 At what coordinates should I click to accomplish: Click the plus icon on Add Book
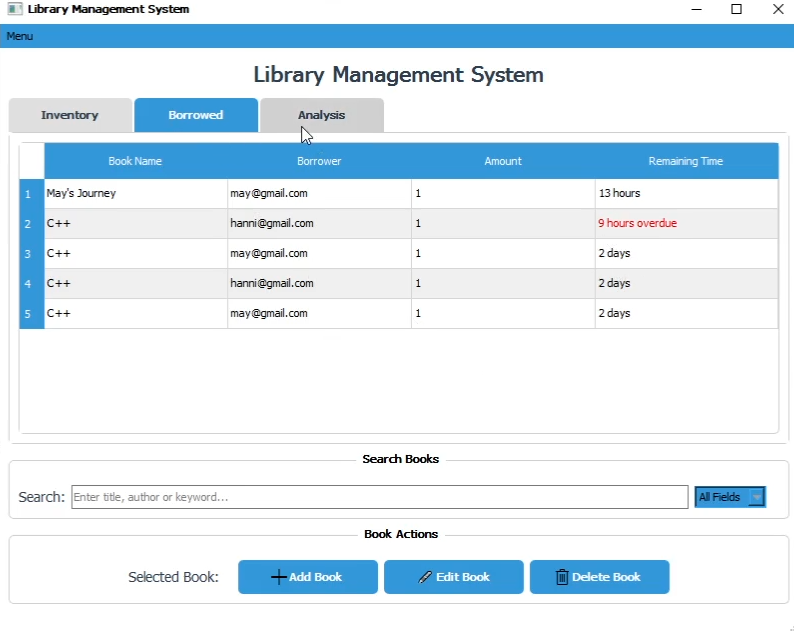pos(279,577)
